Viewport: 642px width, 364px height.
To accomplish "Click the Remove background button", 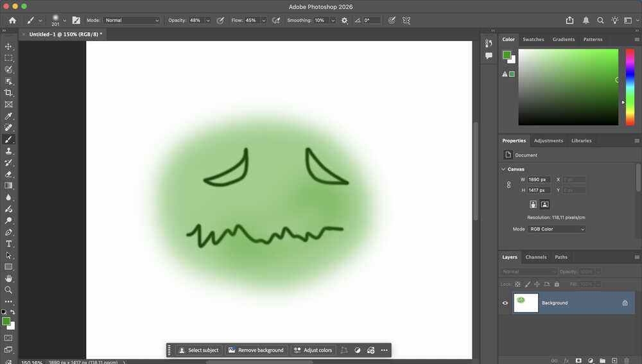I will [256, 350].
